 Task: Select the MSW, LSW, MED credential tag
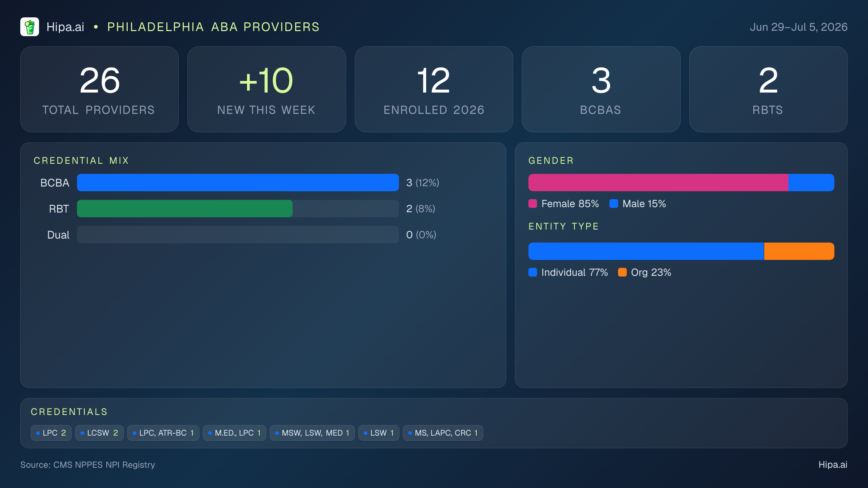click(312, 433)
